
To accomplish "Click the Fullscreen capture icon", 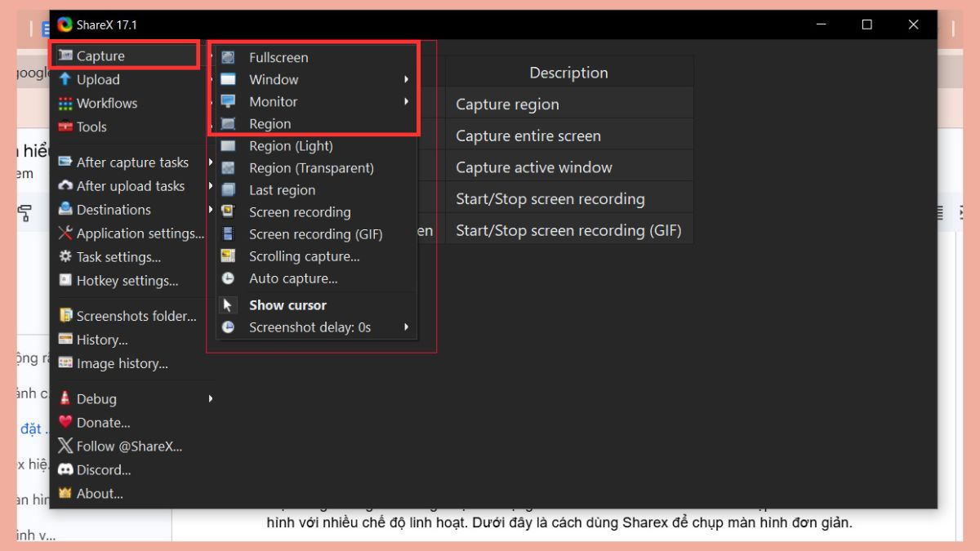I will point(229,57).
